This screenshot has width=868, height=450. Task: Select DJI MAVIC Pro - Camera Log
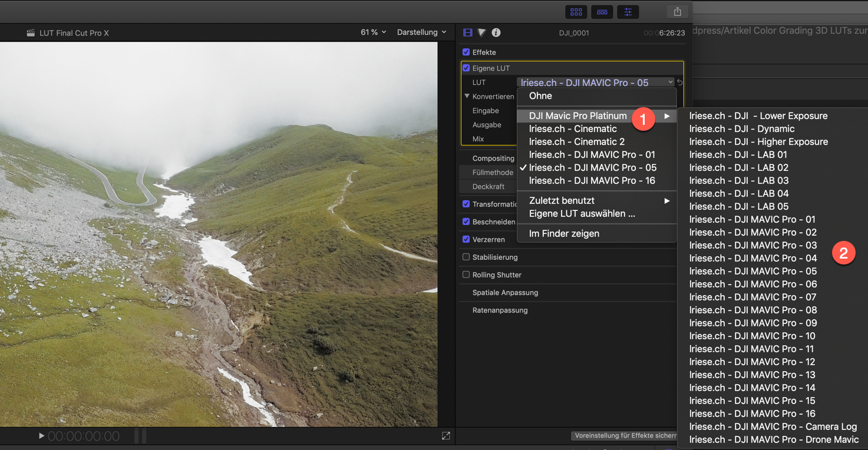[x=773, y=427]
